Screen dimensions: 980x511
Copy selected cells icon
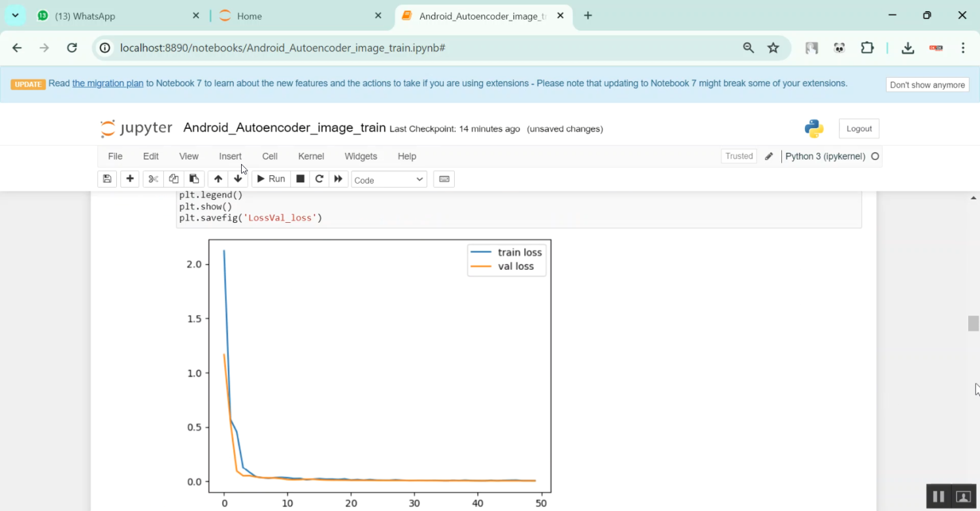(173, 179)
